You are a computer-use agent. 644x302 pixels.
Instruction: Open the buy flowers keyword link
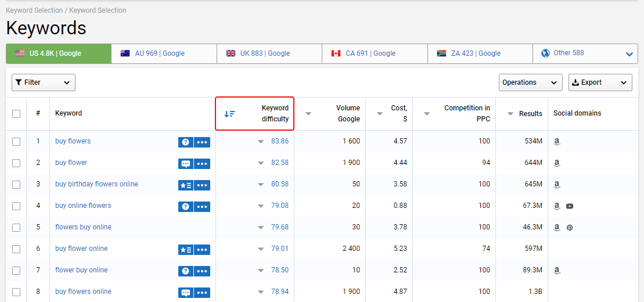pos(73,141)
